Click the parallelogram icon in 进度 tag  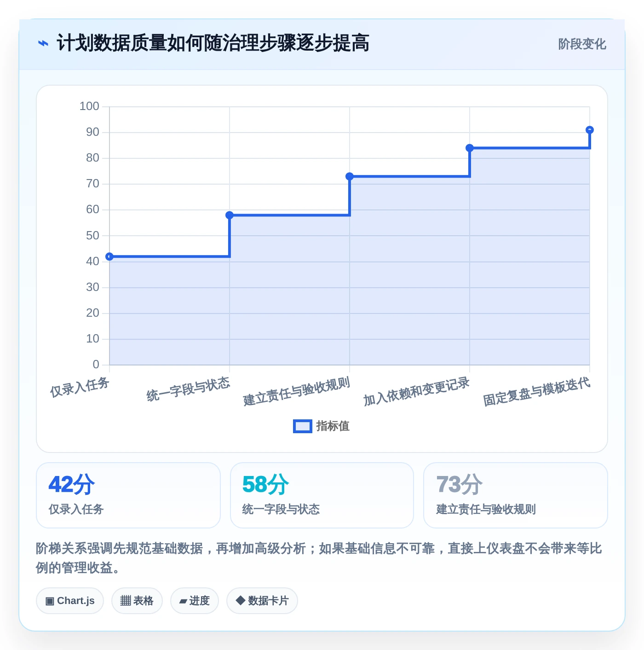point(183,601)
